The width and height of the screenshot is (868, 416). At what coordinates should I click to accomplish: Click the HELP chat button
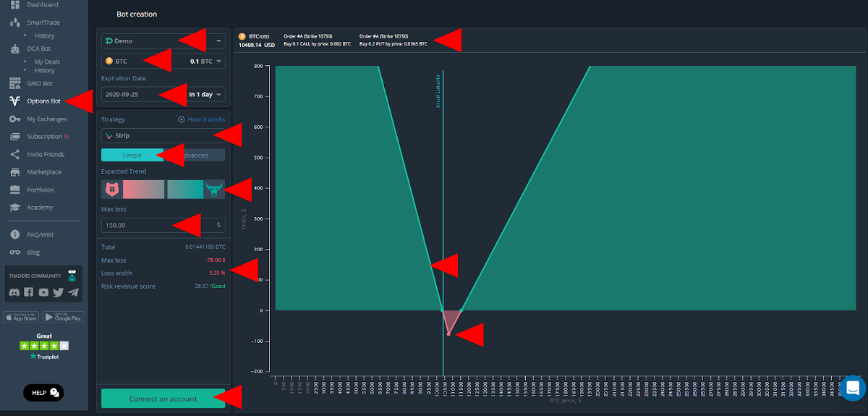click(x=44, y=393)
